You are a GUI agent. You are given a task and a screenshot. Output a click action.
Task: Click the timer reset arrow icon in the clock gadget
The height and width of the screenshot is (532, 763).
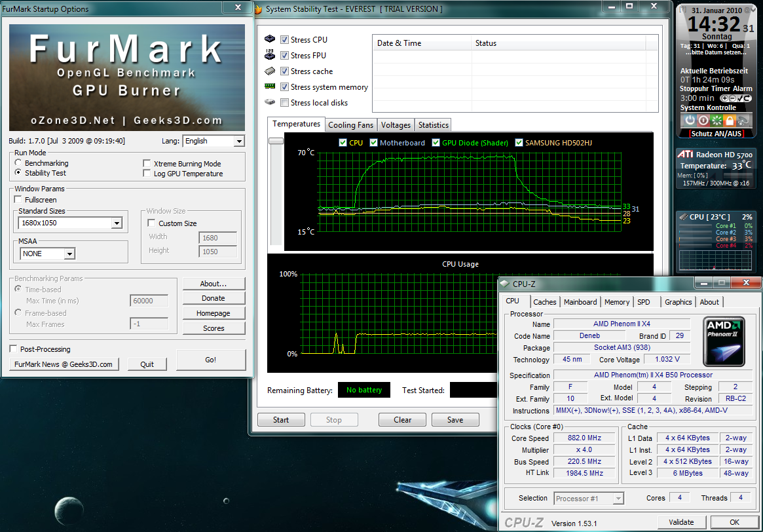point(747,98)
